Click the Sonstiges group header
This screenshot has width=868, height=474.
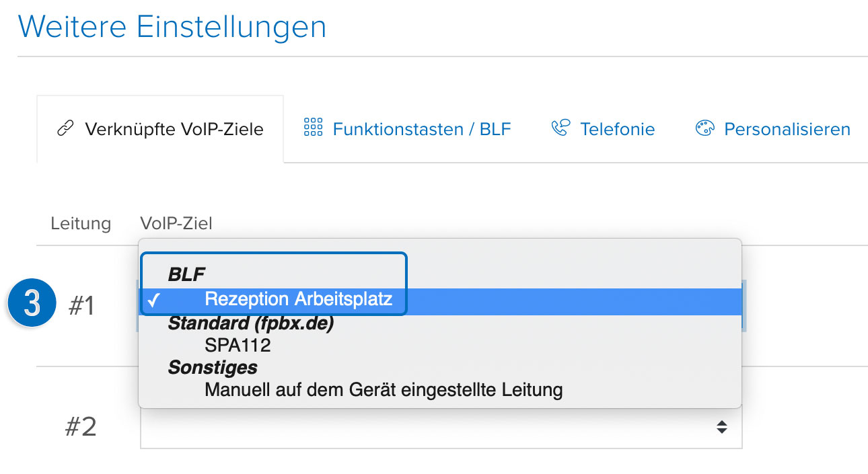point(213,368)
